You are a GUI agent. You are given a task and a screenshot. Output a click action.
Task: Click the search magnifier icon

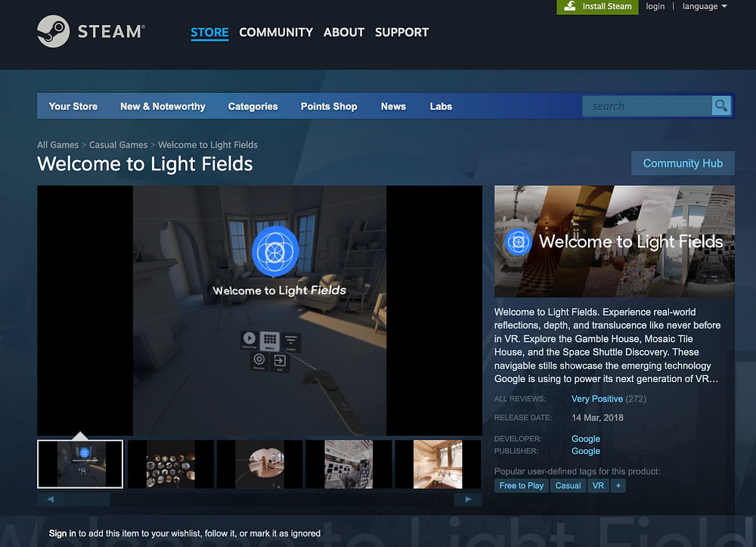click(x=721, y=106)
